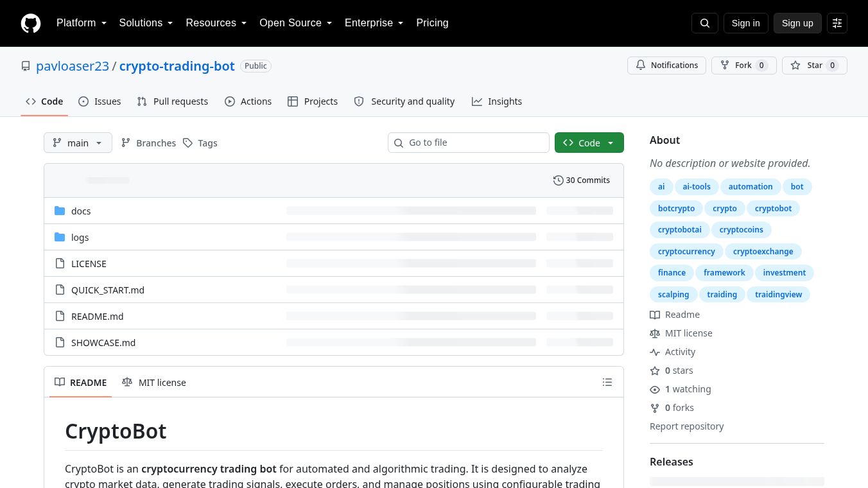This screenshot has height=488, width=868.
Task: Click the Projects table icon
Action: click(293, 101)
